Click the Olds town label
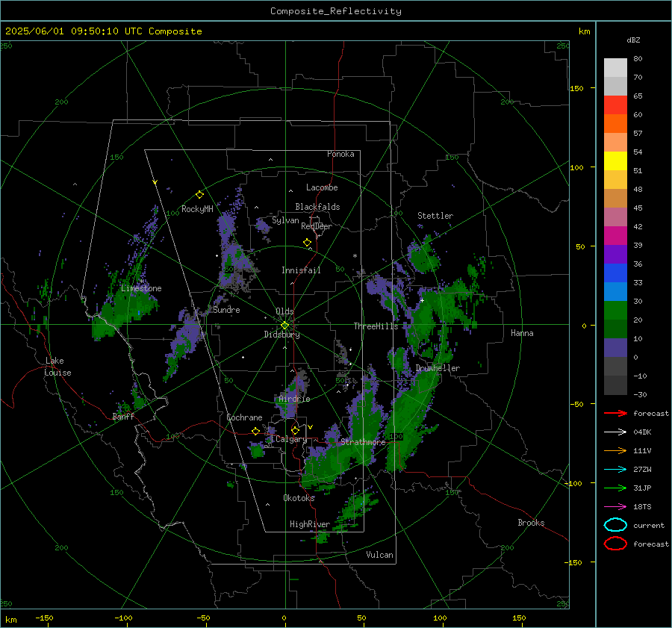 [x=284, y=311]
